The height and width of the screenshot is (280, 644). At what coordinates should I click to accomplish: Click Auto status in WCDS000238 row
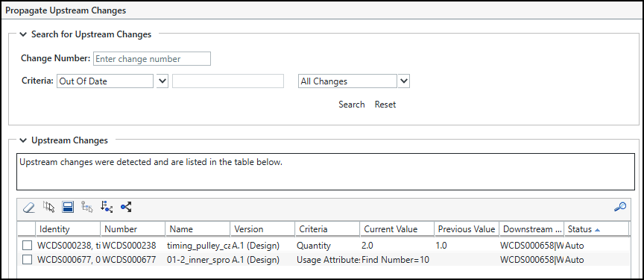575,246
